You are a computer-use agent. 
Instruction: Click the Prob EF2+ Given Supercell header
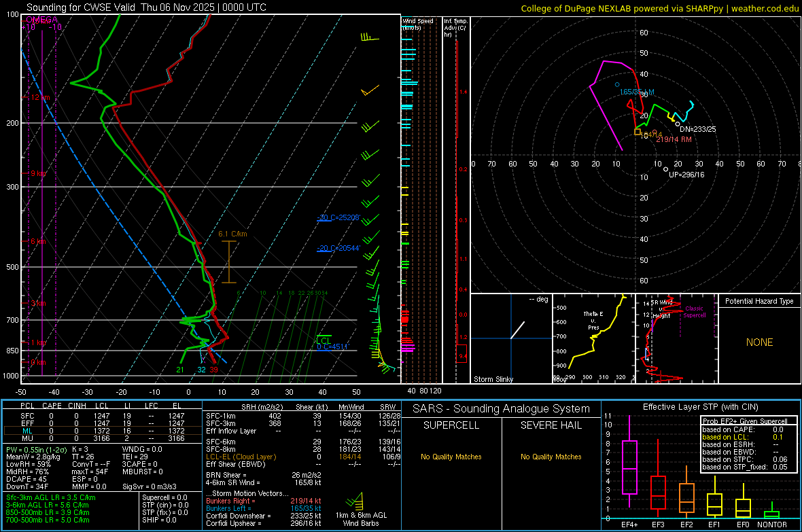point(745,421)
